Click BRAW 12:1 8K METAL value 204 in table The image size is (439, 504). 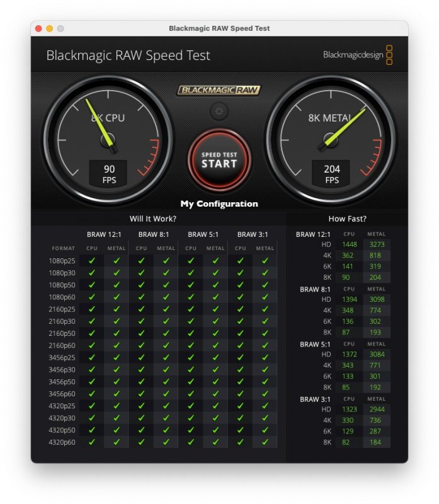pos(375,277)
